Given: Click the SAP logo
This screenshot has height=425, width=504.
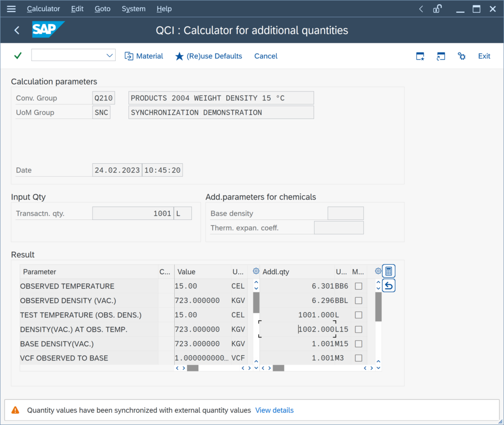Looking at the screenshot, I should [x=48, y=30].
